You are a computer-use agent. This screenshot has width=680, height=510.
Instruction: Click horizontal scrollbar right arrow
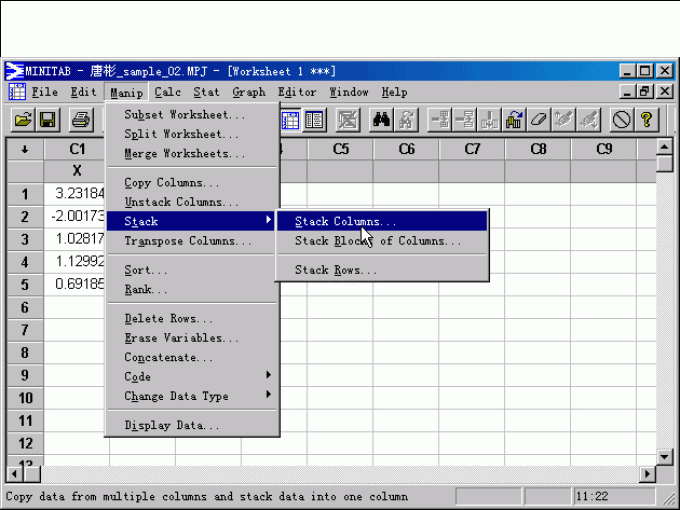[648, 473]
